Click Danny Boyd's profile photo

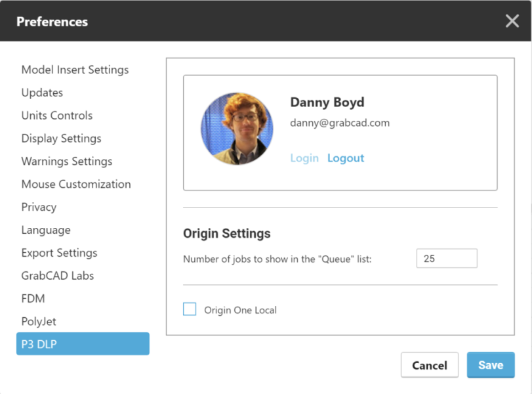pyautogui.click(x=237, y=129)
